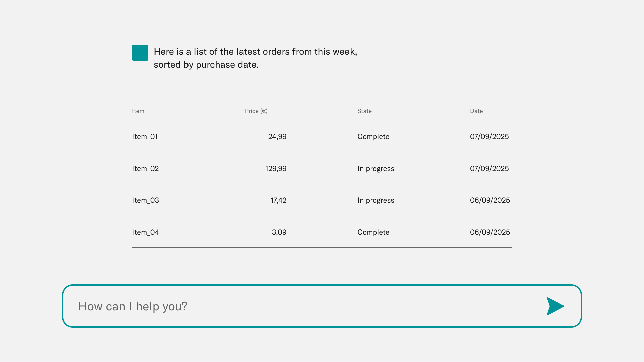The width and height of the screenshot is (644, 362).
Task: Click the 24,99 price cell
Action: point(277,137)
